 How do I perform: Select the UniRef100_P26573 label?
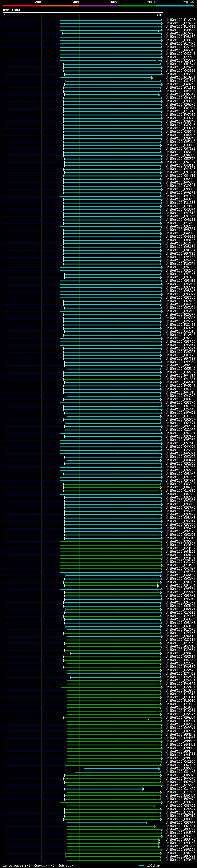(180, 352)
